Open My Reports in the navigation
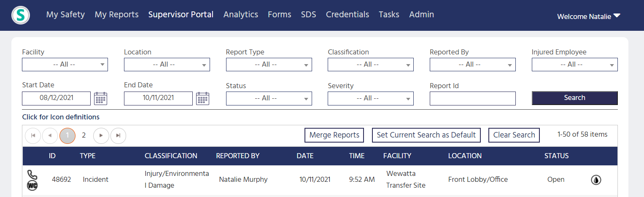The width and height of the screenshot is (644, 197). (116, 14)
